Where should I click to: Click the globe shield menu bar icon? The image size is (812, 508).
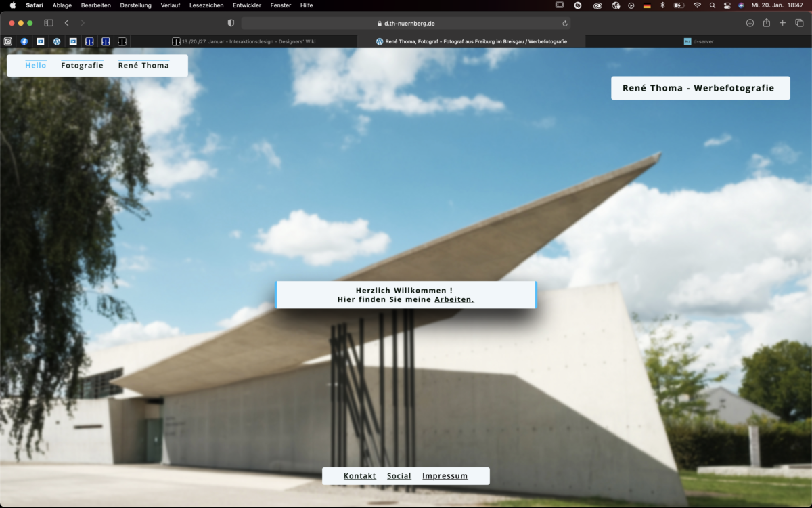tap(616, 5)
